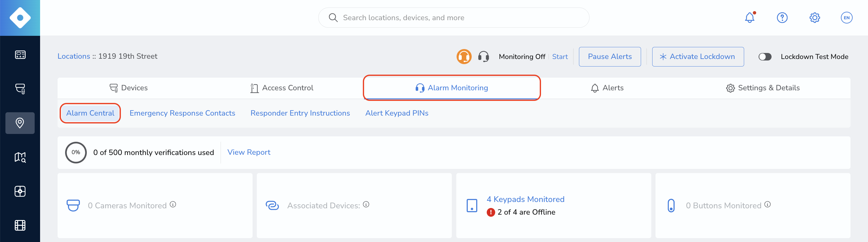Click the search locations input field
The height and width of the screenshot is (242, 868).
[454, 17]
